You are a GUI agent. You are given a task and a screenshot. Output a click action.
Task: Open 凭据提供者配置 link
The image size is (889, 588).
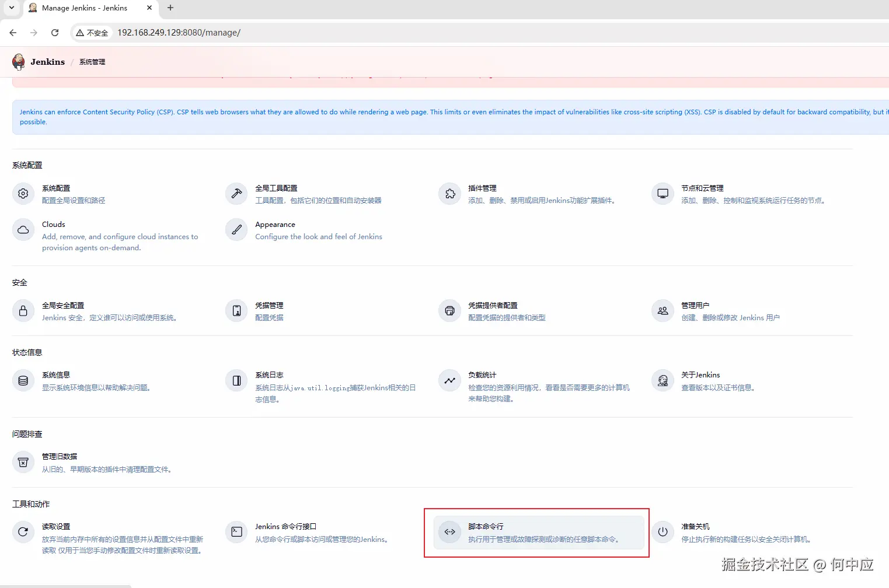pyautogui.click(x=493, y=306)
